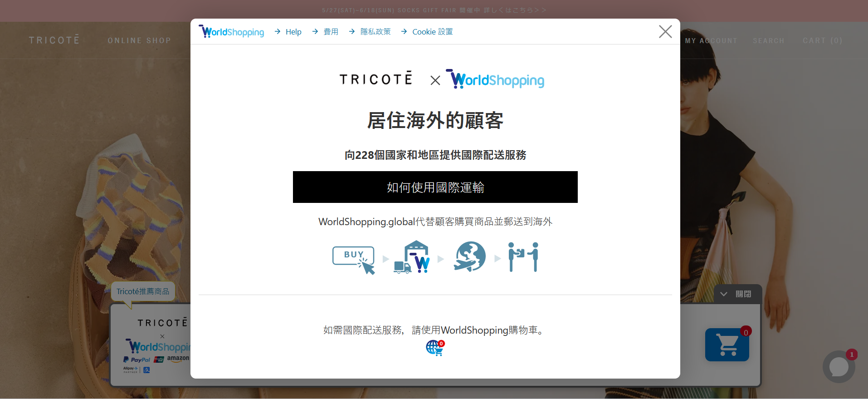Open the 隱私政策 privacy policy link
Viewport: 868px width, 399px height.
(x=375, y=32)
